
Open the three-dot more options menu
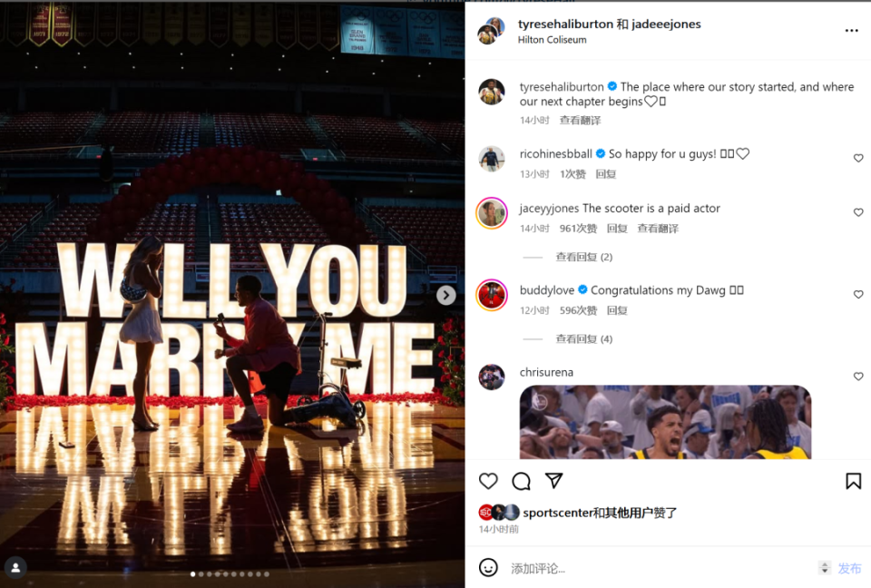point(852,31)
